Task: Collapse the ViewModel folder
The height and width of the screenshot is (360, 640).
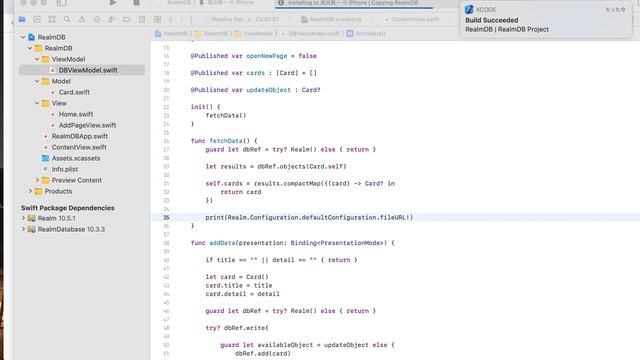Action: pyautogui.click(x=37, y=59)
